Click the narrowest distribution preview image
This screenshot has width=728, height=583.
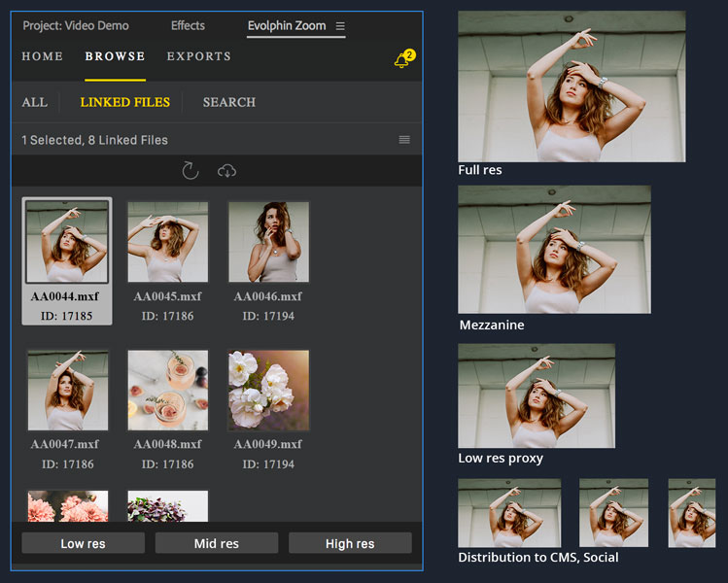692,513
